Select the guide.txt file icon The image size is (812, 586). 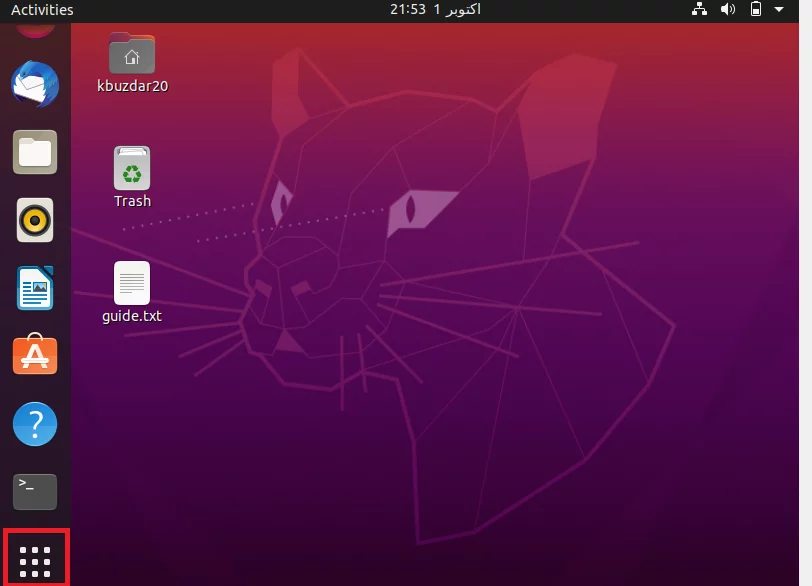132,283
